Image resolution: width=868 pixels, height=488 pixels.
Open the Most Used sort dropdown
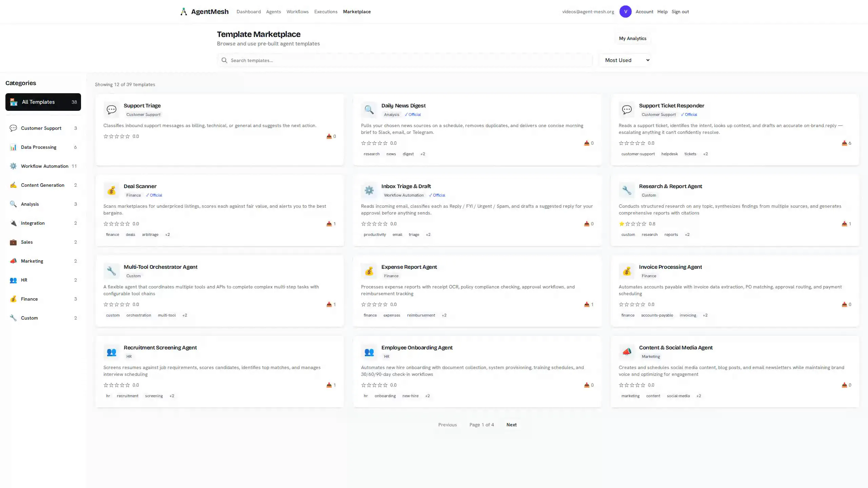pyautogui.click(x=625, y=60)
